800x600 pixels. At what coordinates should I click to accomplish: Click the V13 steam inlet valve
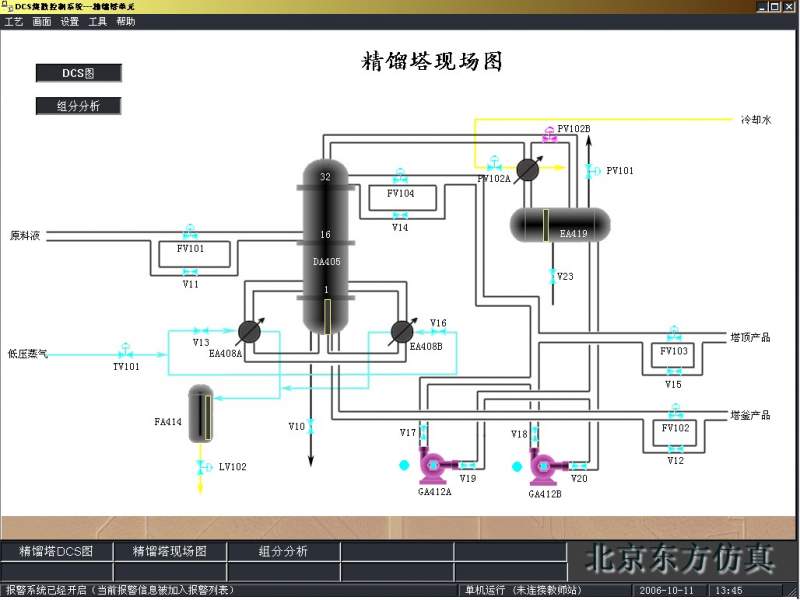pos(201,331)
